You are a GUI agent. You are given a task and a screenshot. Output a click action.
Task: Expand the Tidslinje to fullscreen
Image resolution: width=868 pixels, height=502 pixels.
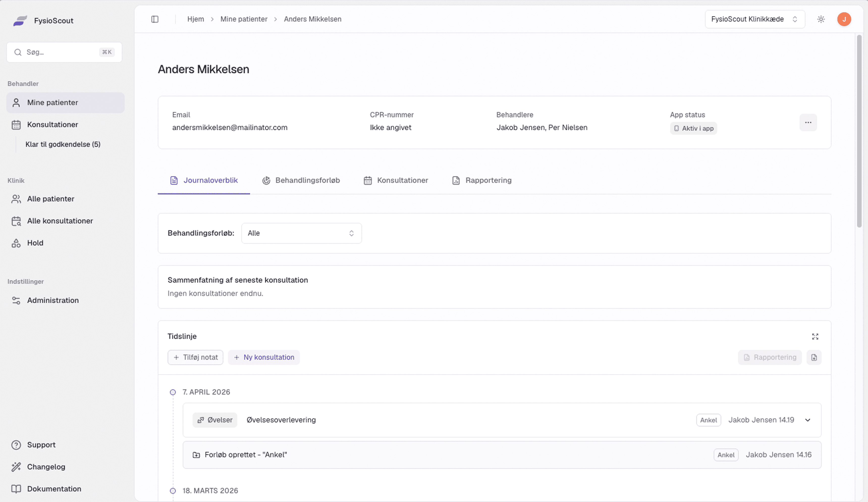point(815,337)
